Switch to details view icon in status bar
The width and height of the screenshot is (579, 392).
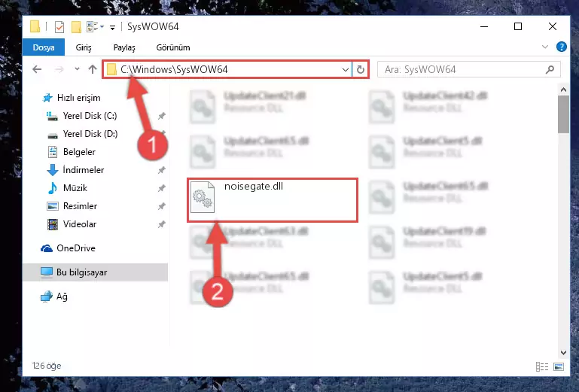pyautogui.click(x=541, y=366)
